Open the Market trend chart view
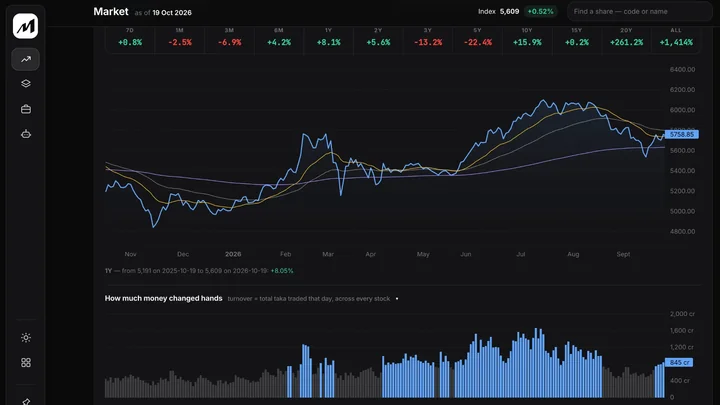This screenshot has height=405, width=720. pyautogui.click(x=25, y=59)
